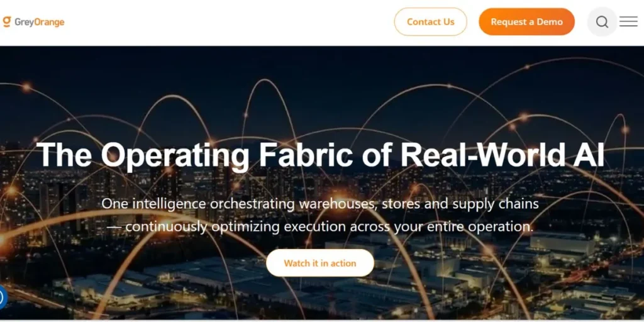This screenshot has width=644, height=322.
Task: Click the 'Operating Fabric' headline text
Action: pyautogui.click(x=226, y=155)
